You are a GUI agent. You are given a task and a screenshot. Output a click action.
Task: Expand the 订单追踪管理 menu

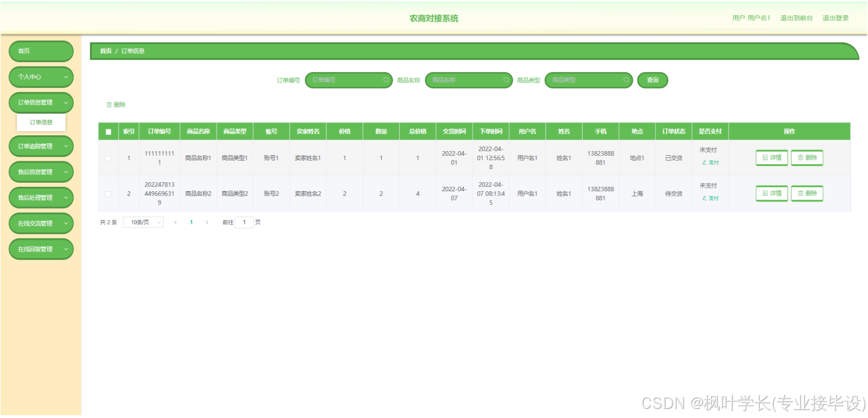(x=41, y=146)
